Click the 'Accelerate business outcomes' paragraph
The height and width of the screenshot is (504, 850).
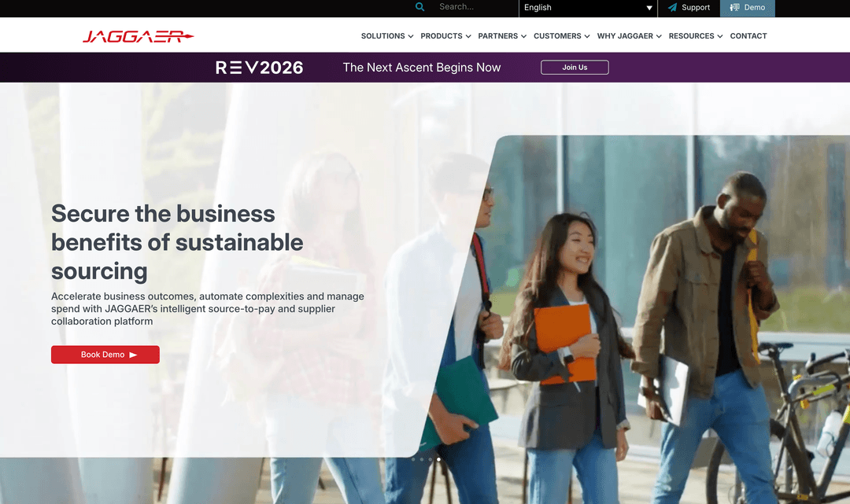pyautogui.click(x=208, y=308)
